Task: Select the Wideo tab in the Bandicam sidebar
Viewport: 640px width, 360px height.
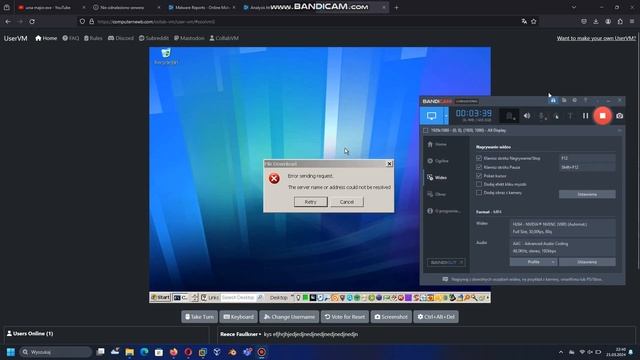Action: point(437,178)
